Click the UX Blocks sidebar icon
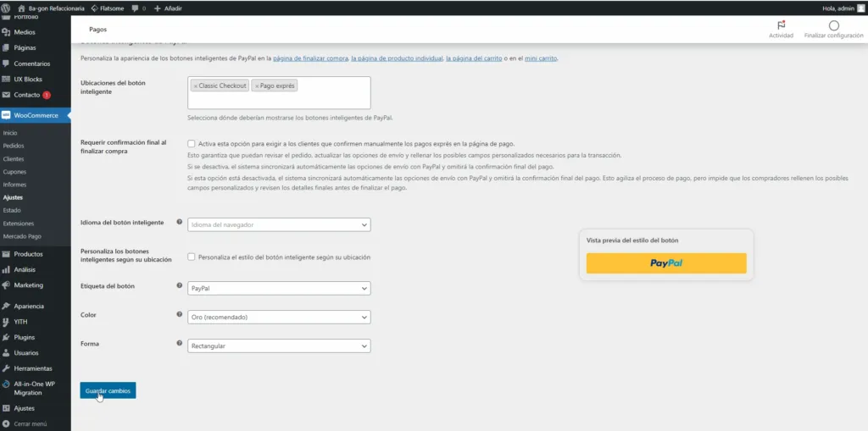Screen dimensions: 868x431 (6, 79)
